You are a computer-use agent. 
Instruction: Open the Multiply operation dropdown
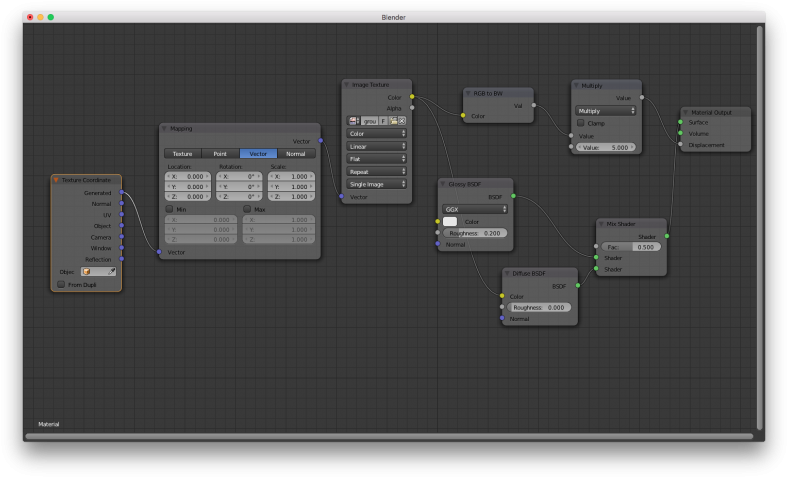coord(605,111)
